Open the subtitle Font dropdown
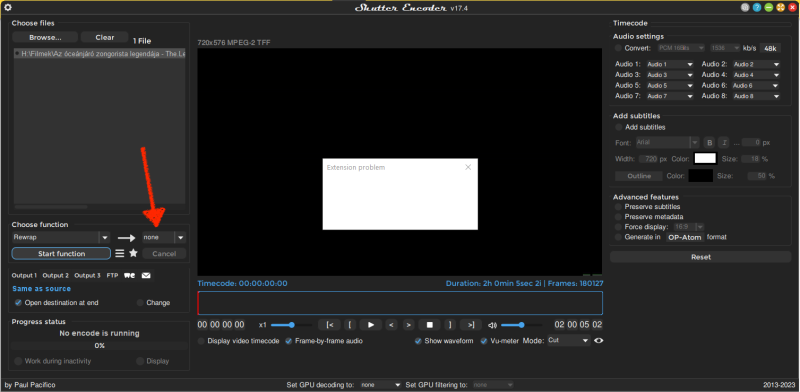 667,142
